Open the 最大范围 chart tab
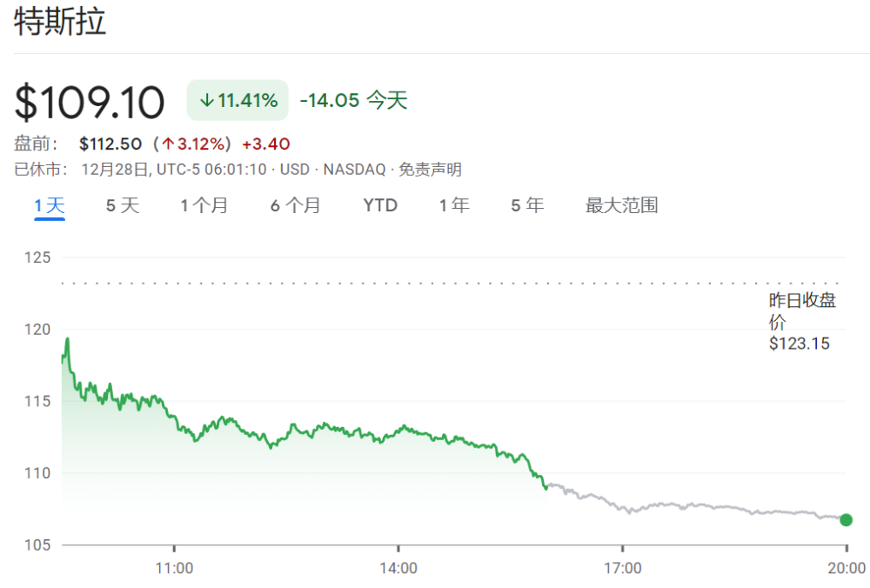 tap(621, 206)
